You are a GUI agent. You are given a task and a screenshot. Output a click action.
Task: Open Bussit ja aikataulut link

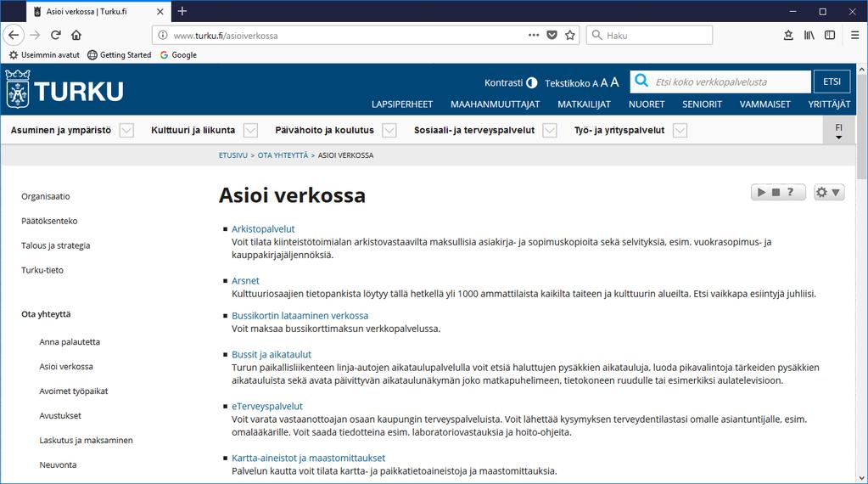pos(272,354)
